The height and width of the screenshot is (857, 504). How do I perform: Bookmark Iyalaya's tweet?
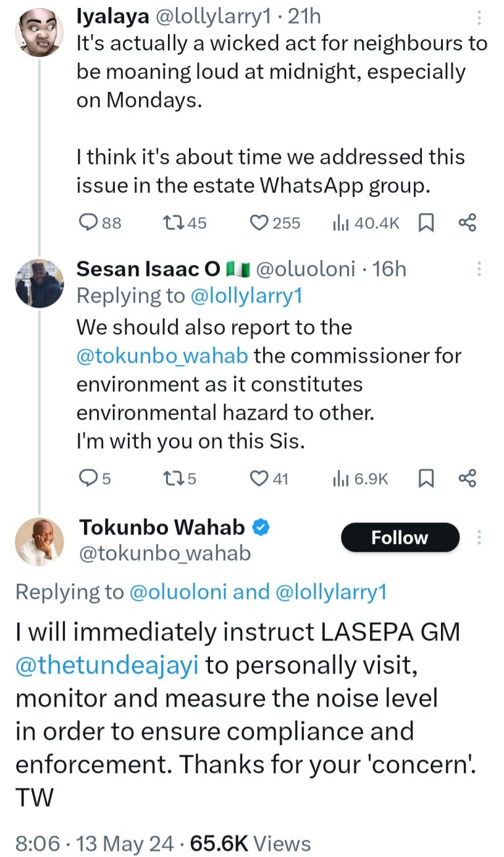point(426,224)
